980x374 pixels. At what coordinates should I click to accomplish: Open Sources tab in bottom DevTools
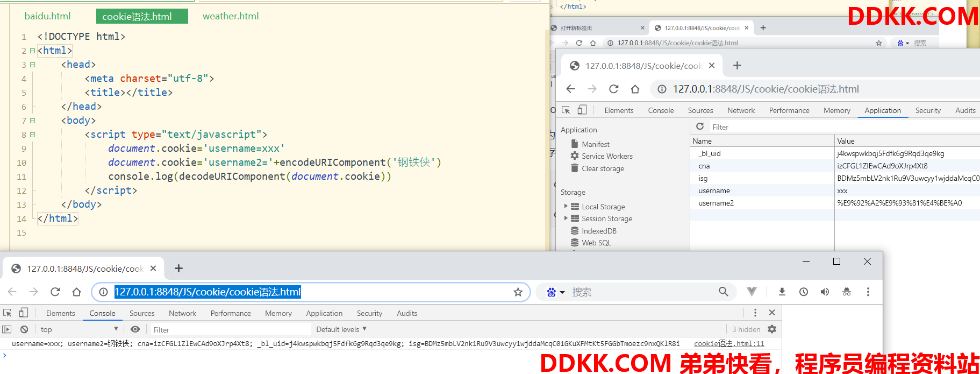[x=142, y=313]
